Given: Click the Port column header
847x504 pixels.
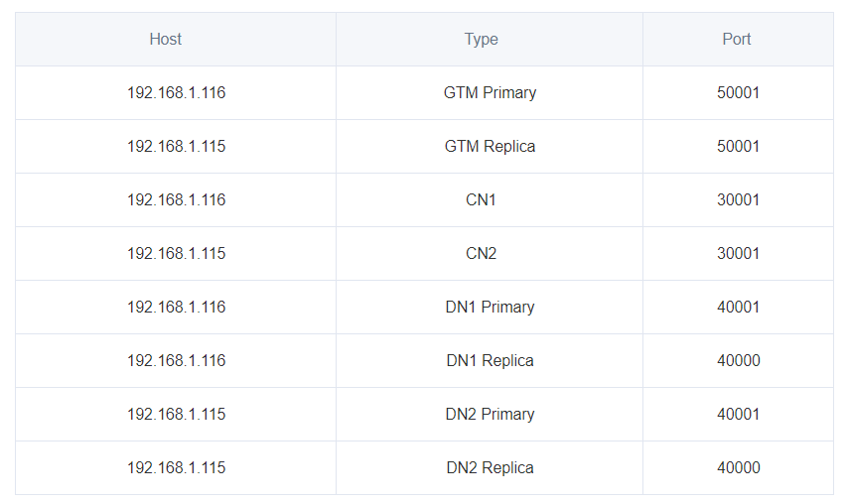Looking at the screenshot, I should [x=737, y=40].
